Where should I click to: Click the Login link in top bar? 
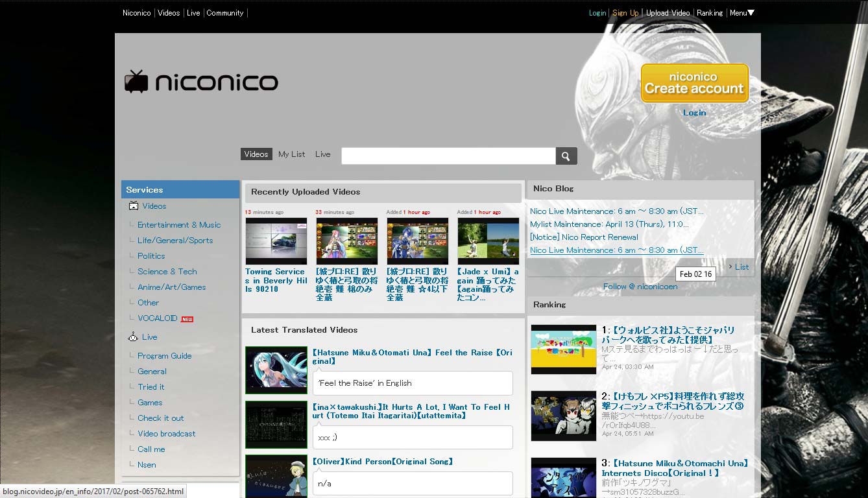pos(597,13)
